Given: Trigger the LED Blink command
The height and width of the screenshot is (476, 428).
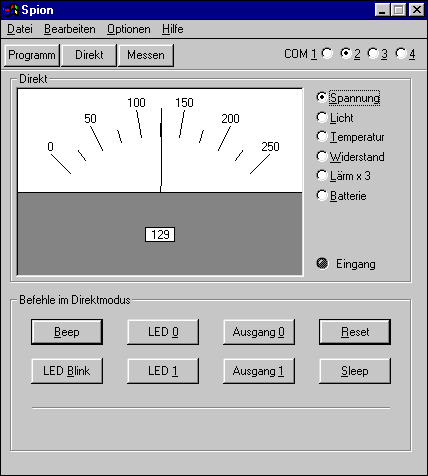Looking at the screenshot, I should [67, 371].
